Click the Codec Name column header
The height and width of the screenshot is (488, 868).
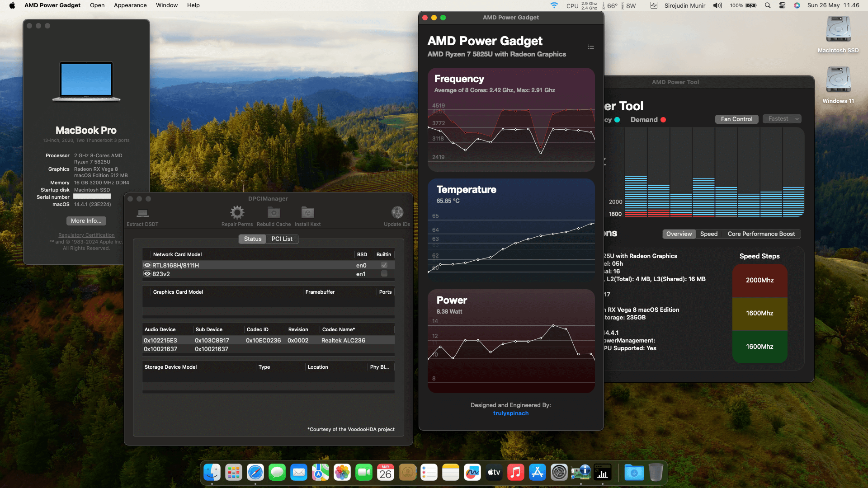(x=357, y=329)
